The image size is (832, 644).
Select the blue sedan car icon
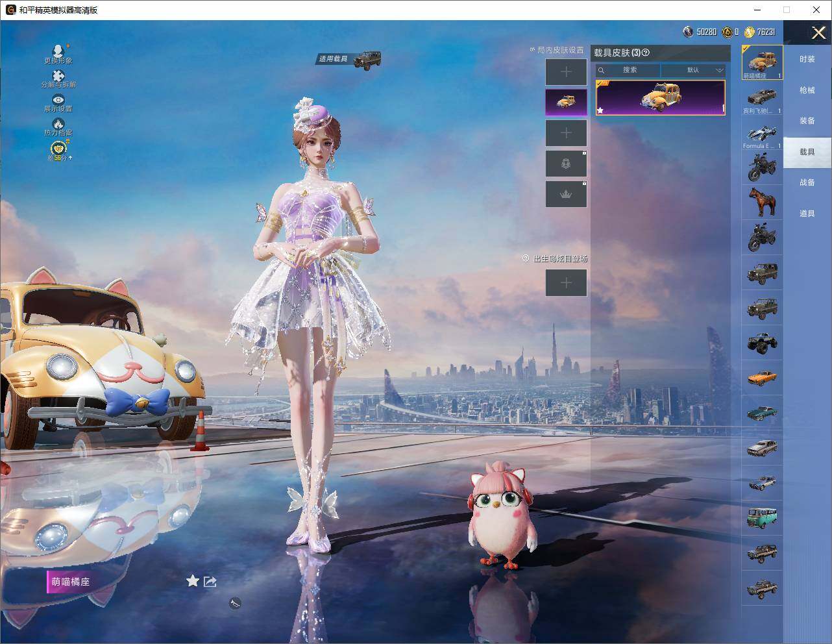[x=763, y=482]
